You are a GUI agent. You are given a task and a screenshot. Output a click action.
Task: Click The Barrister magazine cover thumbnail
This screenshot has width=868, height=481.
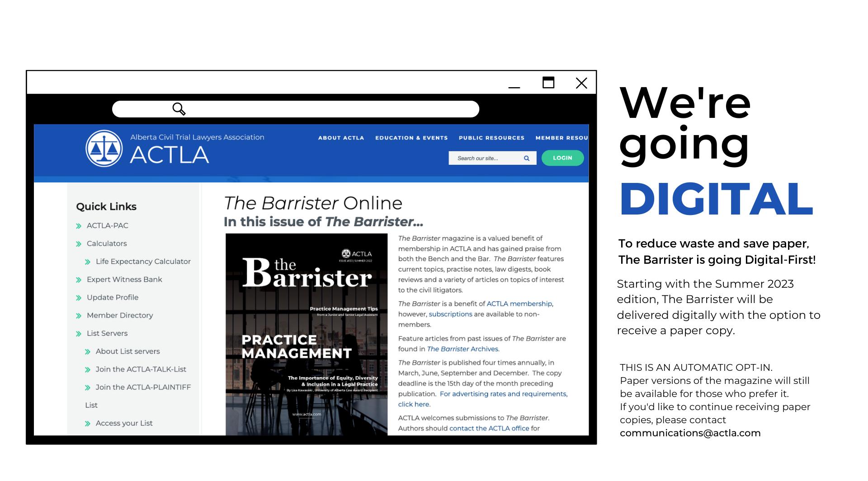tap(307, 334)
